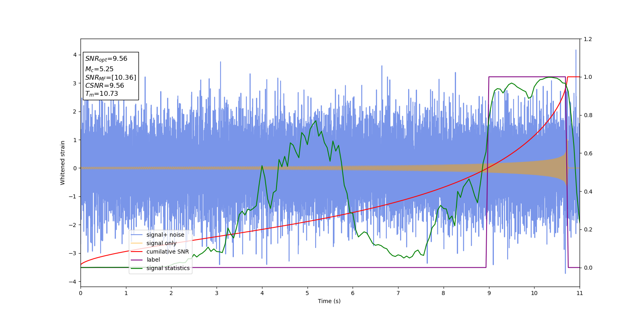Click the right-axis tick label 0.8

588,115
